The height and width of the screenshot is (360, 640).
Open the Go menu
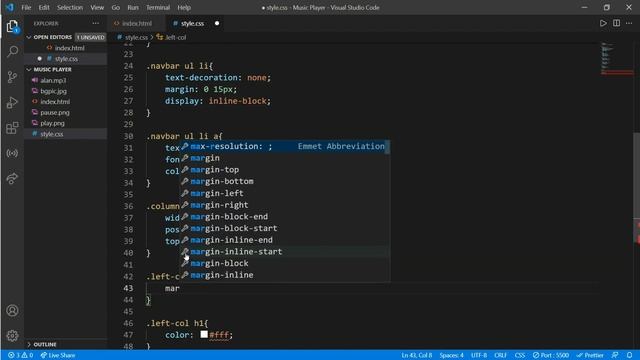tap(116, 7)
